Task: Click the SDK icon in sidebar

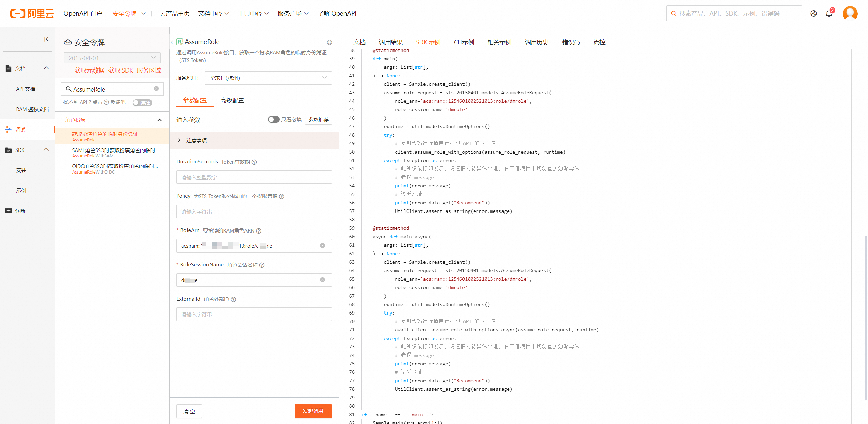Action: click(x=8, y=150)
